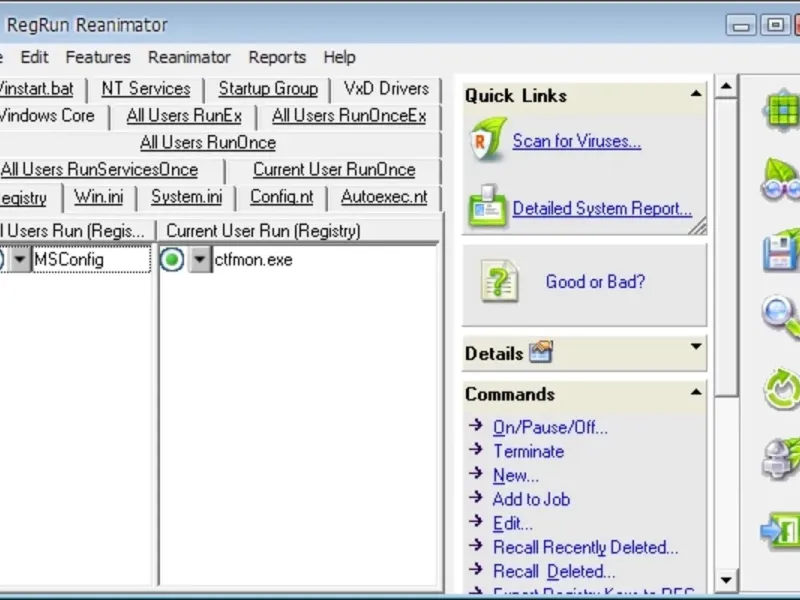Click Recall Recently Deleted... link

(586, 547)
